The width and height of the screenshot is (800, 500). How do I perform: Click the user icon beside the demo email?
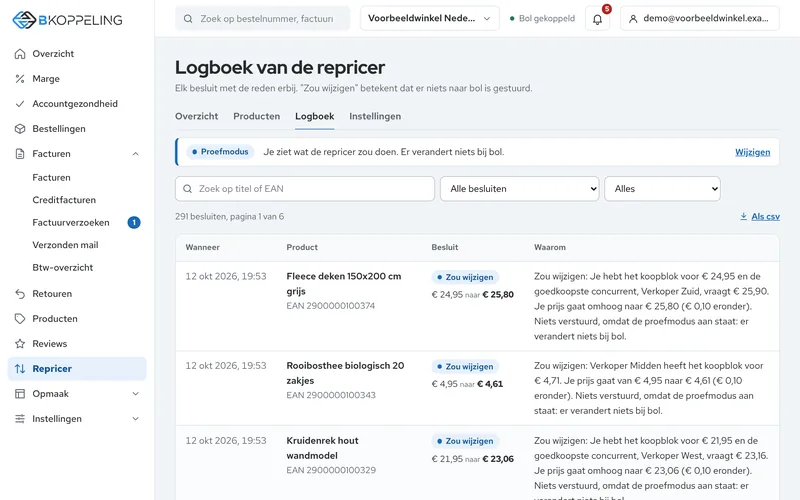633,19
